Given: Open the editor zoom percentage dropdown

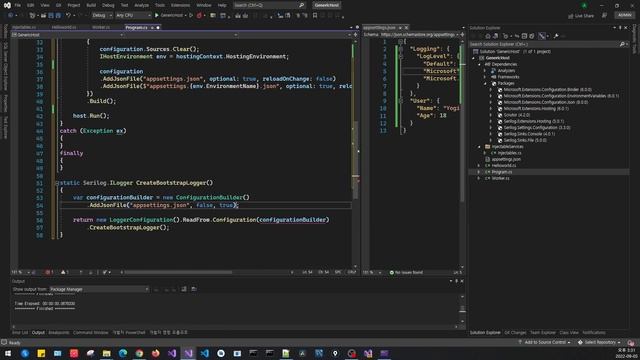Looking at the screenshot, I should 20,272.
